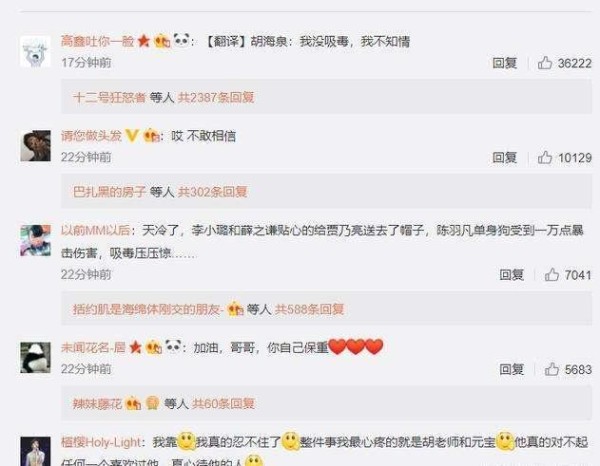Click the yellow V verified badge
The image size is (600, 466).
tap(132, 135)
